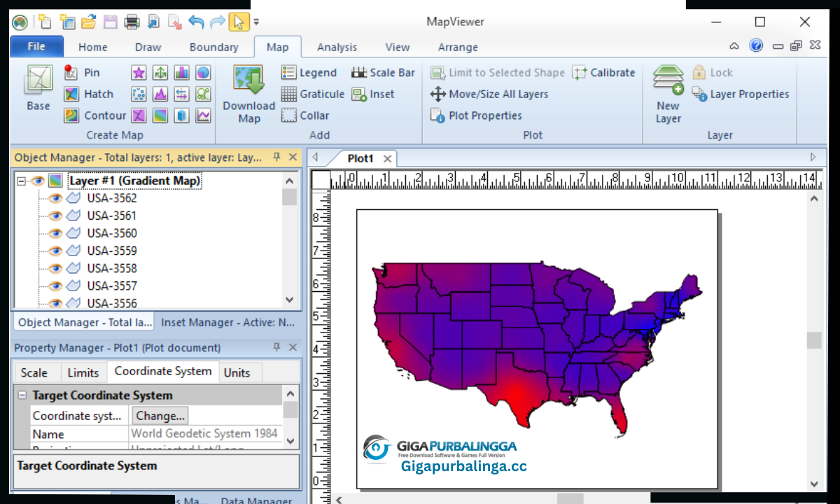Toggle visibility of Layer #1 (Gradient Map)
This screenshot has height=504, width=840.
(x=37, y=181)
